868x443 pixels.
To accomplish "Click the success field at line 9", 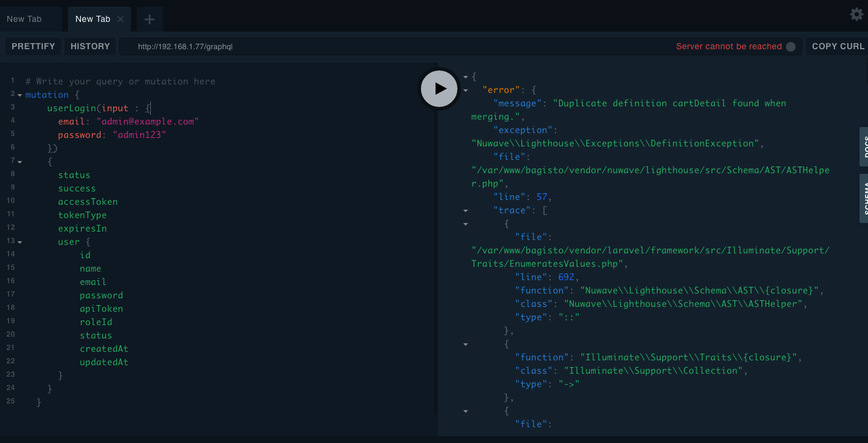I will [77, 188].
